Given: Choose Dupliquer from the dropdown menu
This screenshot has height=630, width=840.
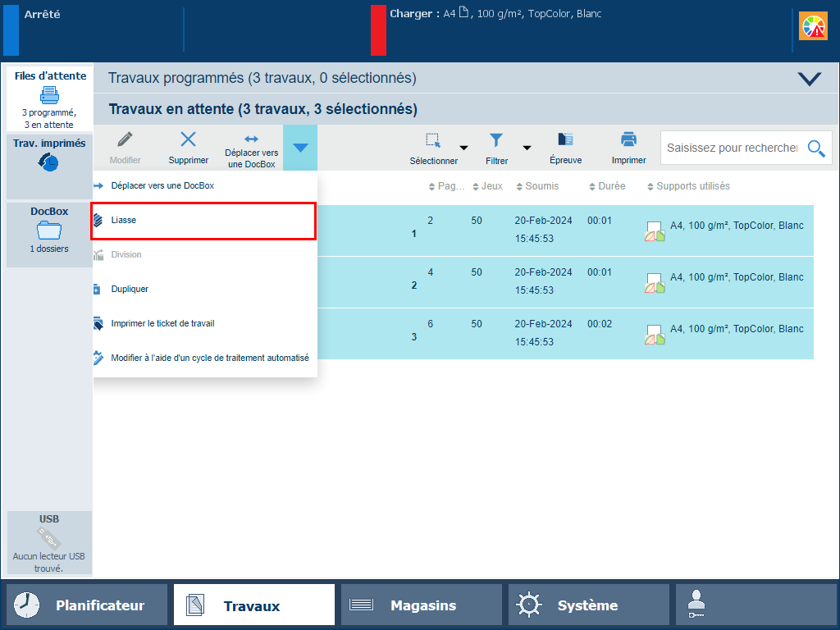Looking at the screenshot, I should coord(130,290).
